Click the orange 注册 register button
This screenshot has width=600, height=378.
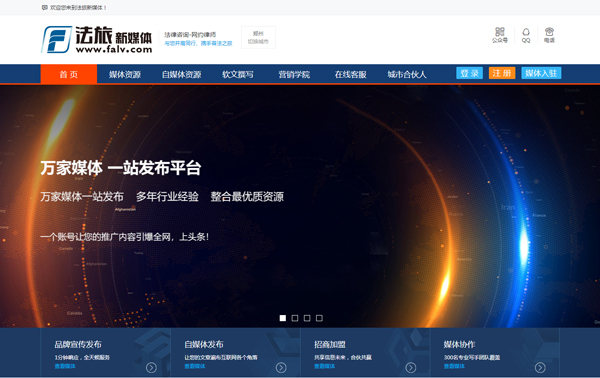[502, 73]
